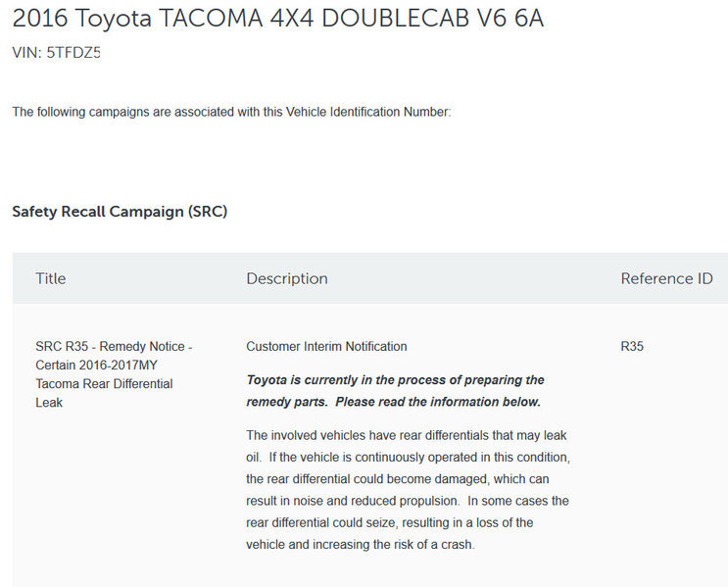Click 'Tacoma Rear Differential' title line
The width and height of the screenshot is (728, 587).
pos(104,384)
